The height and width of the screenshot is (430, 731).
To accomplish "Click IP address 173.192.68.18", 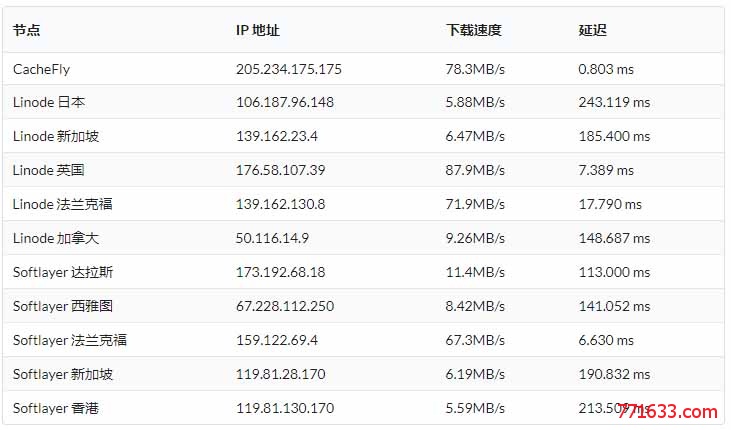I will (x=280, y=272).
